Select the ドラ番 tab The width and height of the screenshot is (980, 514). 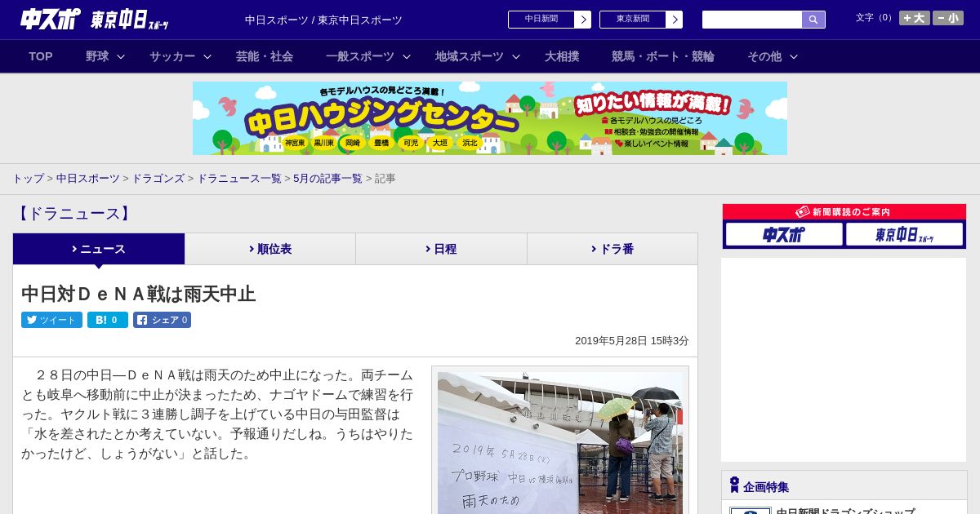612,249
